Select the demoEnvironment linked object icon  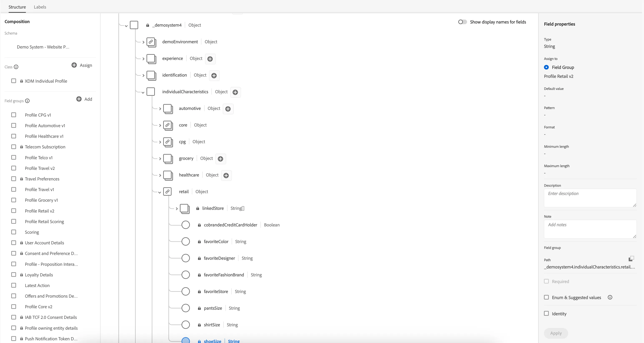click(151, 42)
